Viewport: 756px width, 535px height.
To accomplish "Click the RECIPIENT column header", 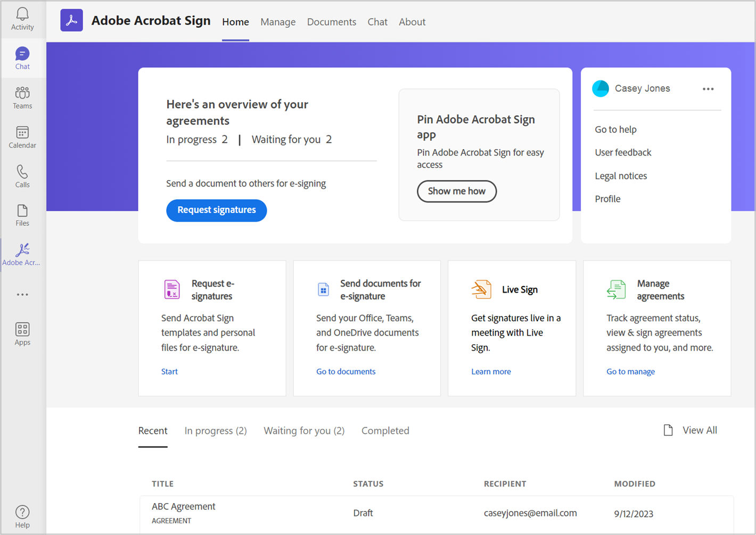I will pyautogui.click(x=505, y=484).
